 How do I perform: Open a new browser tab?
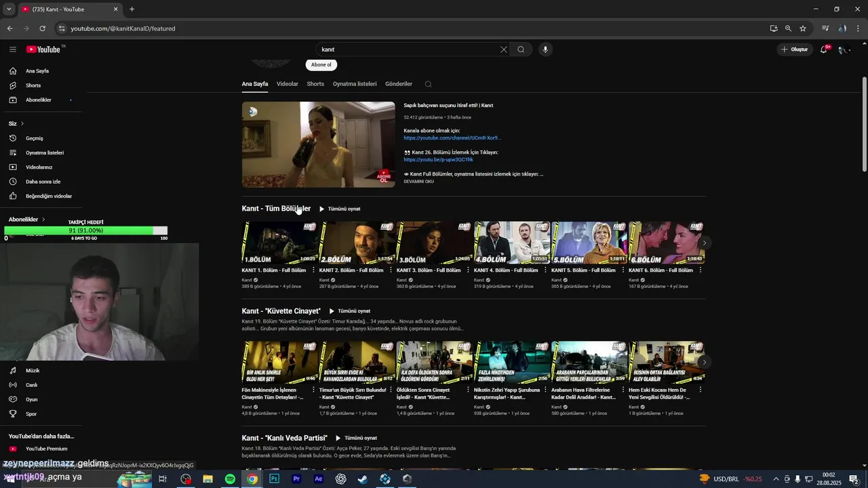click(132, 9)
